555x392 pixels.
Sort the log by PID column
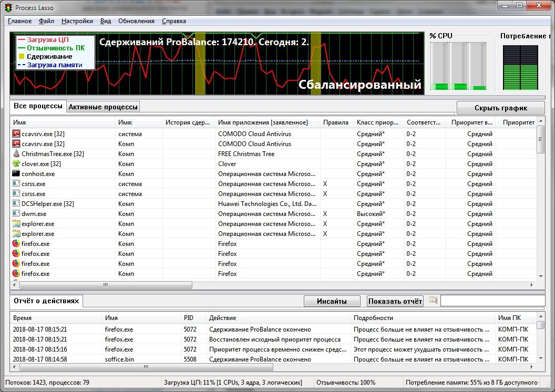click(x=193, y=318)
